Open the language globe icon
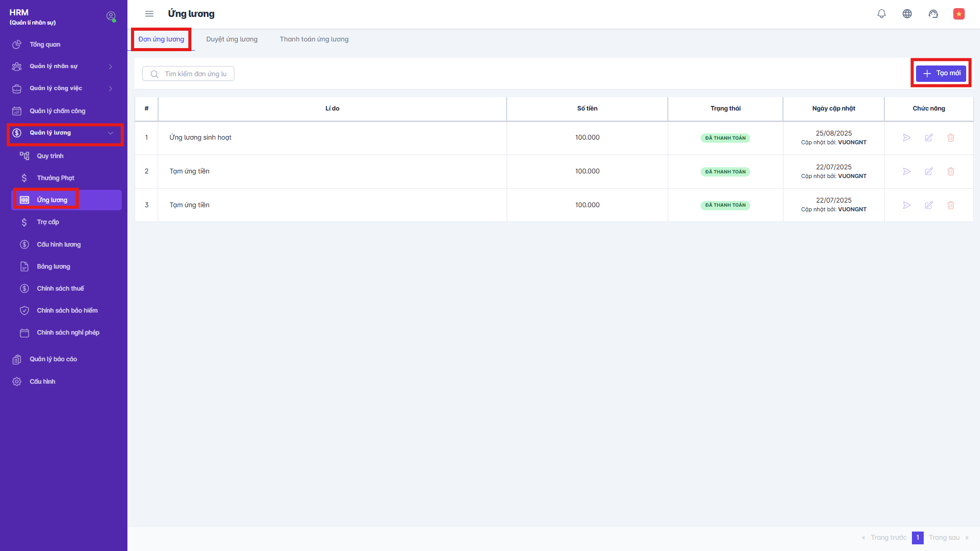The image size is (980, 551). coord(907,14)
